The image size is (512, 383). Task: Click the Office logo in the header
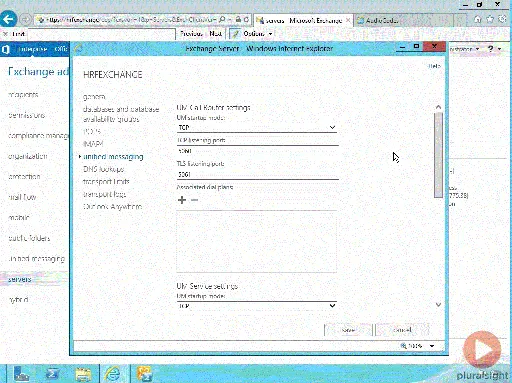(x=6, y=50)
